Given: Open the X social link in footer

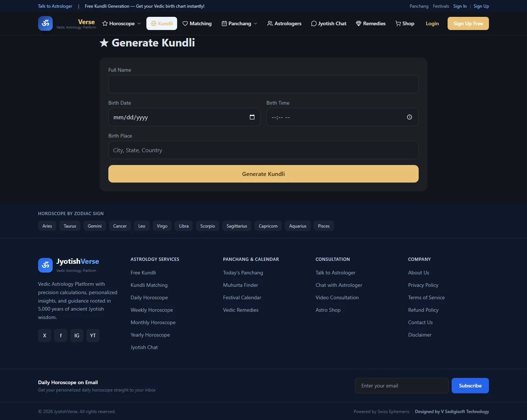Looking at the screenshot, I should click(45, 335).
